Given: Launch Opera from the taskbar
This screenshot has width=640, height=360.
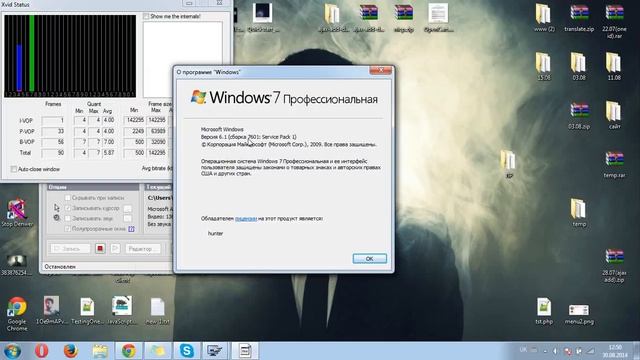Looking at the screenshot, I should tap(41, 351).
